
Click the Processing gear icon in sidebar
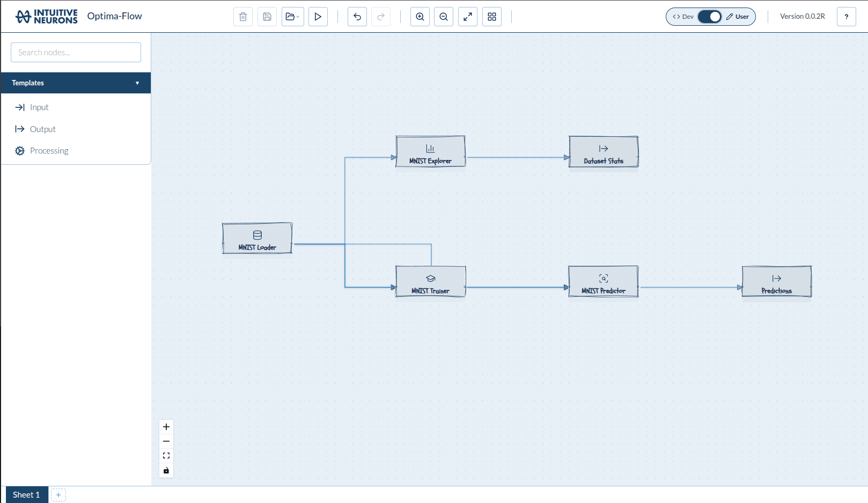pyautogui.click(x=20, y=151)
